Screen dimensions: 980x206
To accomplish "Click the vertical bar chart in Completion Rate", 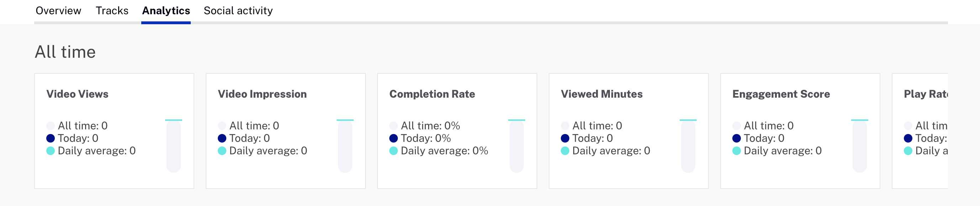I will 517,146.
